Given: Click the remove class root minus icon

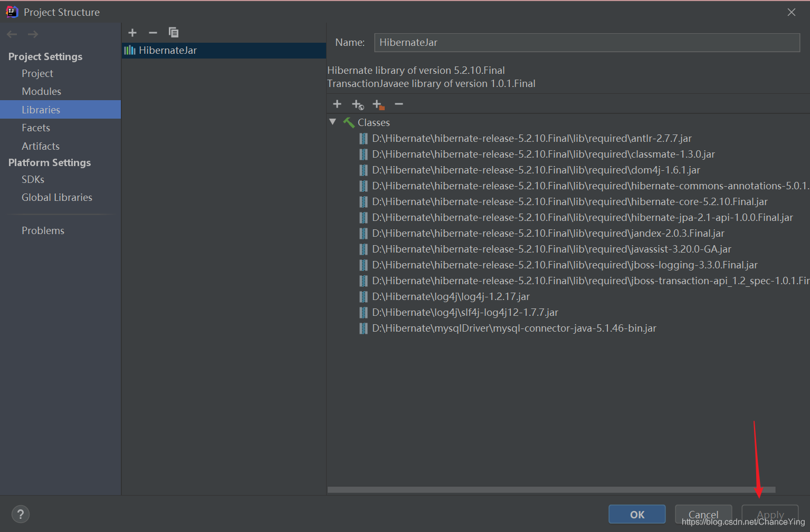Looking at the screenshot, I should (399, 104).
